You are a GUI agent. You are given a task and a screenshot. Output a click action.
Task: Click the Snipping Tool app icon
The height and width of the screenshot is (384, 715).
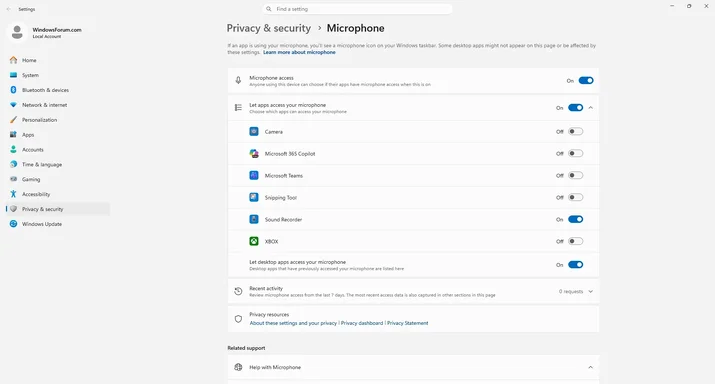click(254, 197)
